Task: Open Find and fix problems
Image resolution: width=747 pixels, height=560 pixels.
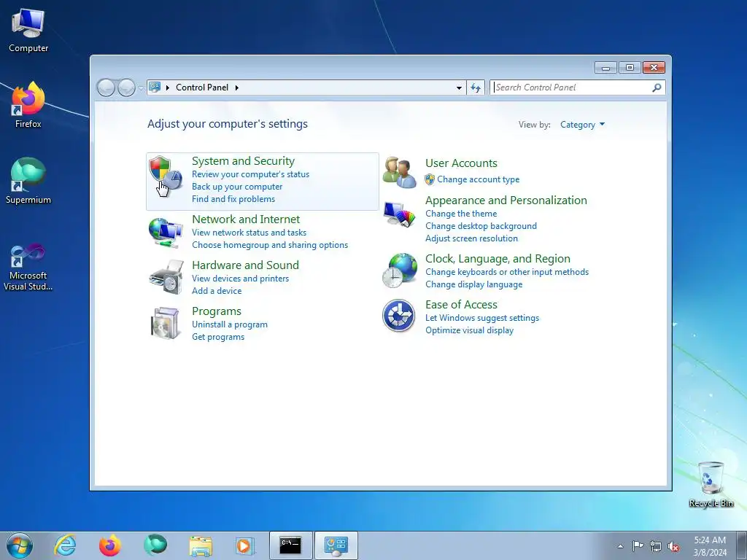Action: pos(233,199)
